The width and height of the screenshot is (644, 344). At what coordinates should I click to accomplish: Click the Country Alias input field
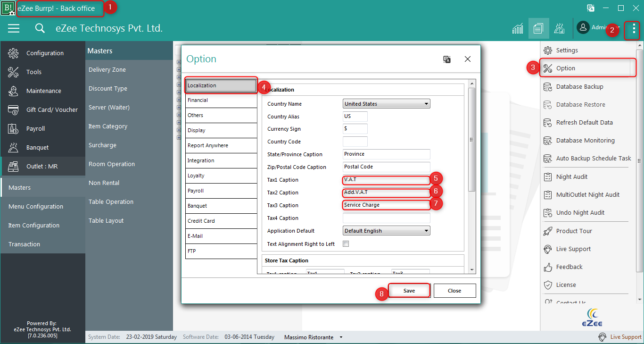(355, 117)
